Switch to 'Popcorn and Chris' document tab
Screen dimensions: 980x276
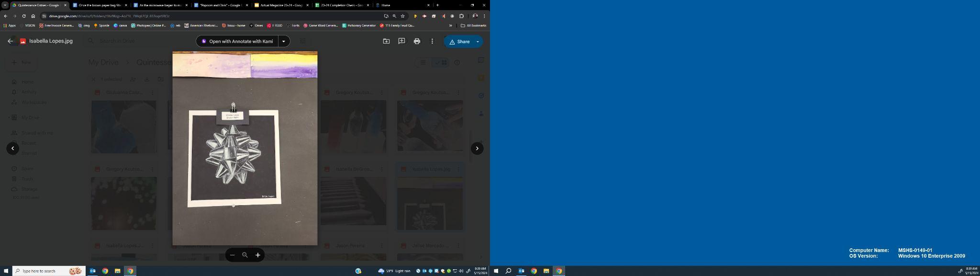(x=221, y=5)
